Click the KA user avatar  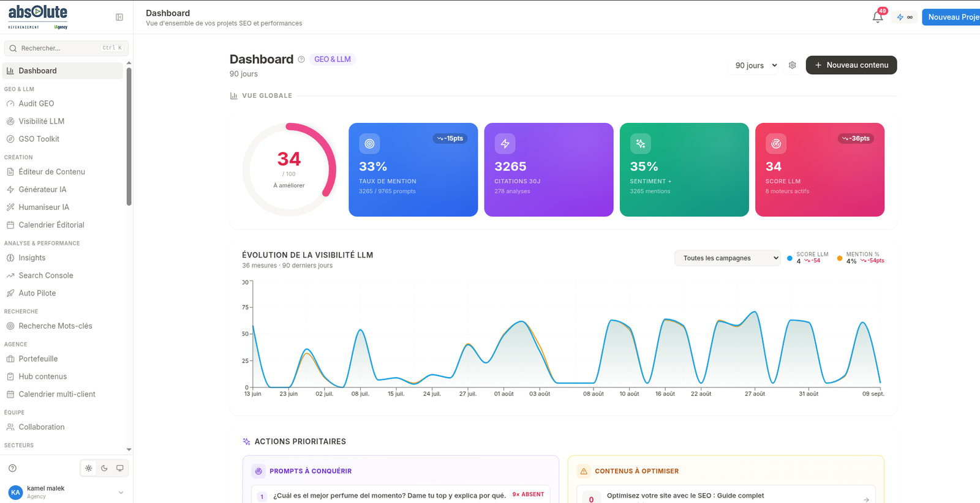tap(15, 492)
